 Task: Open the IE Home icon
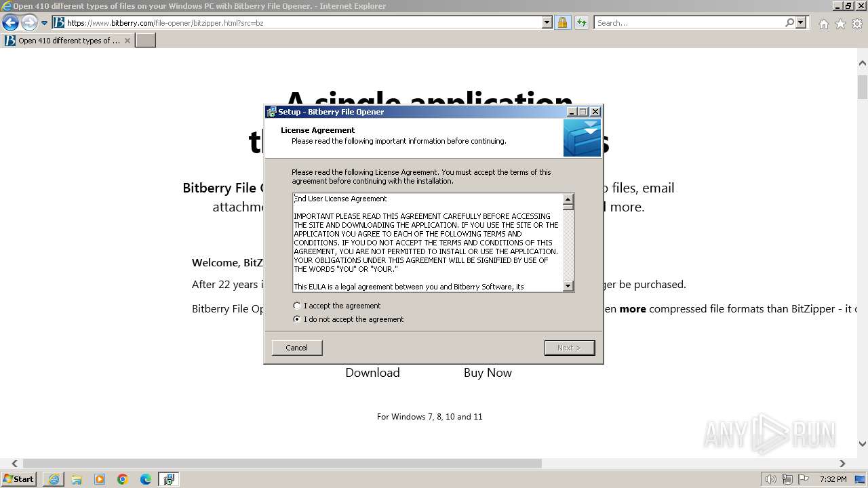(823, 24)
